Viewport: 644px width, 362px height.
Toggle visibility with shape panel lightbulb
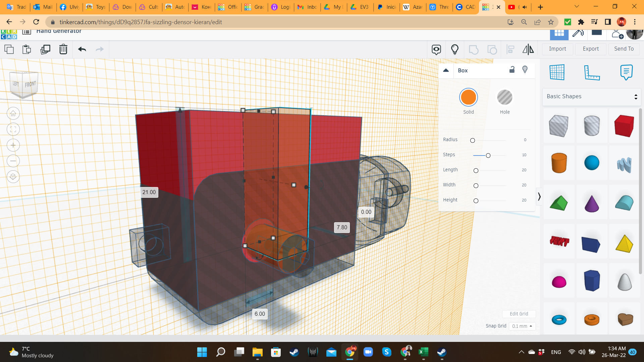525,69
